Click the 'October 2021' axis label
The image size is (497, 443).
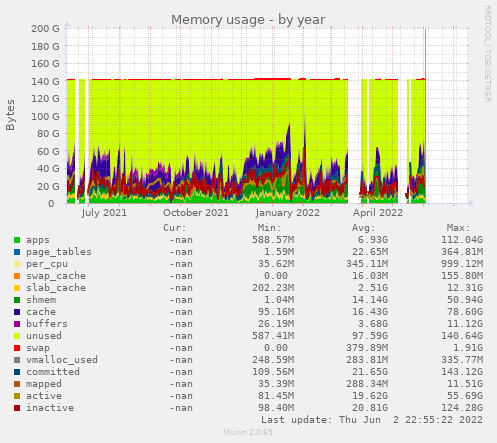pyautogui.click(x=196, y=213)
